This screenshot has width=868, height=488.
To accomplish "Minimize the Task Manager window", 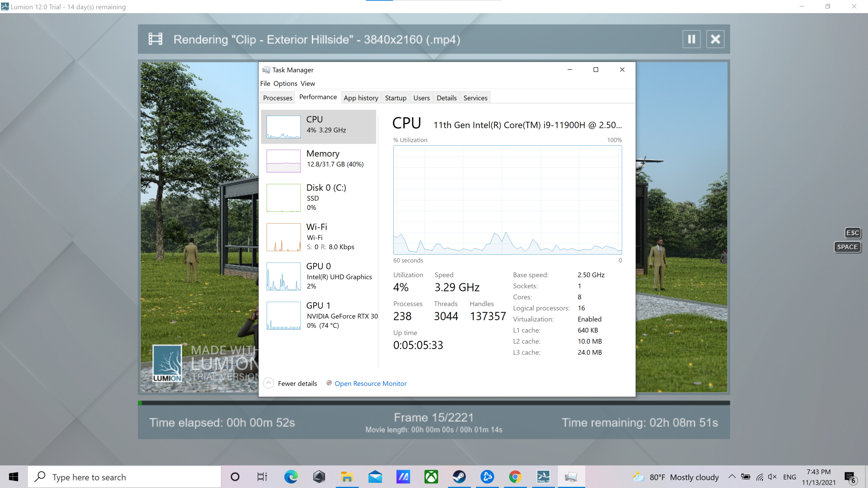I will pyautogui.click(x=570, y=69).
